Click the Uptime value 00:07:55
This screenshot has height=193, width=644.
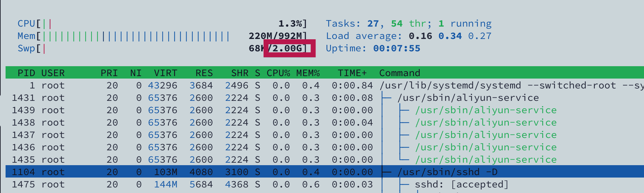tap(397, 48)
